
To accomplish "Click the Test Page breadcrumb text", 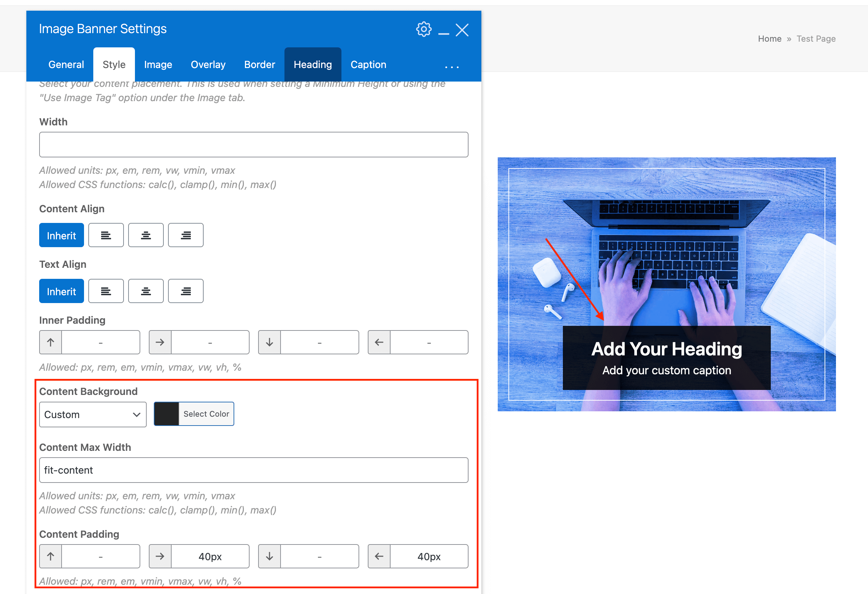I will [x=816, y=39].
